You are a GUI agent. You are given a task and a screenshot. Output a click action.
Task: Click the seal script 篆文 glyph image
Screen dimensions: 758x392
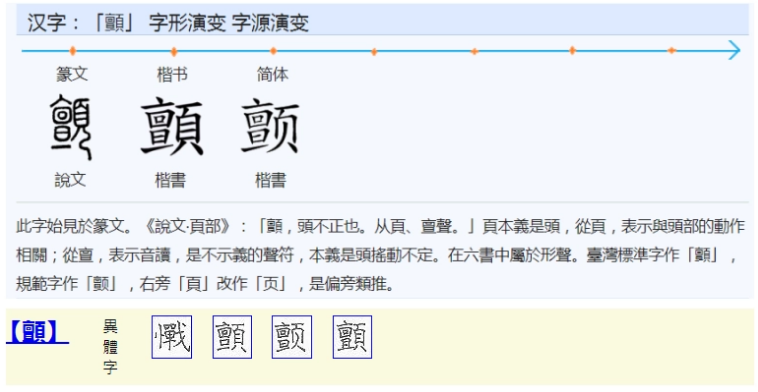[71, 127]
